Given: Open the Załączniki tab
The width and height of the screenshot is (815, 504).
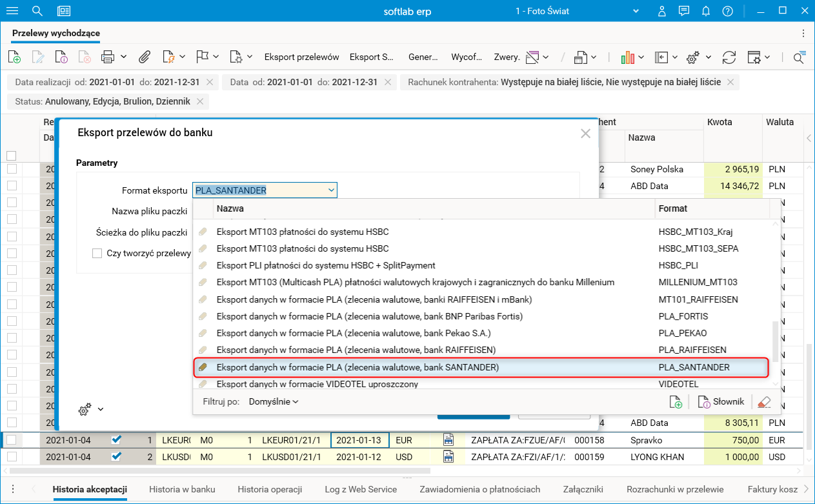Looking at the screenshot, I should [x=583, y=489].
